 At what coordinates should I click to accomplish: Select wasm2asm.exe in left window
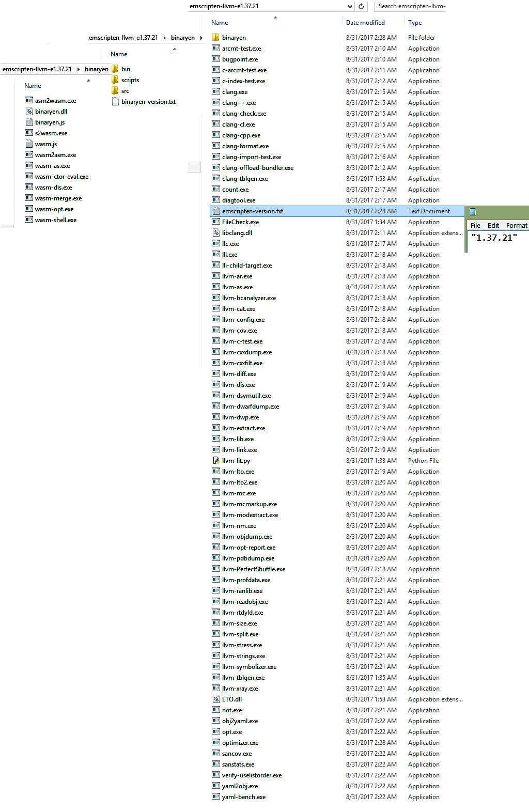point(55,155)
